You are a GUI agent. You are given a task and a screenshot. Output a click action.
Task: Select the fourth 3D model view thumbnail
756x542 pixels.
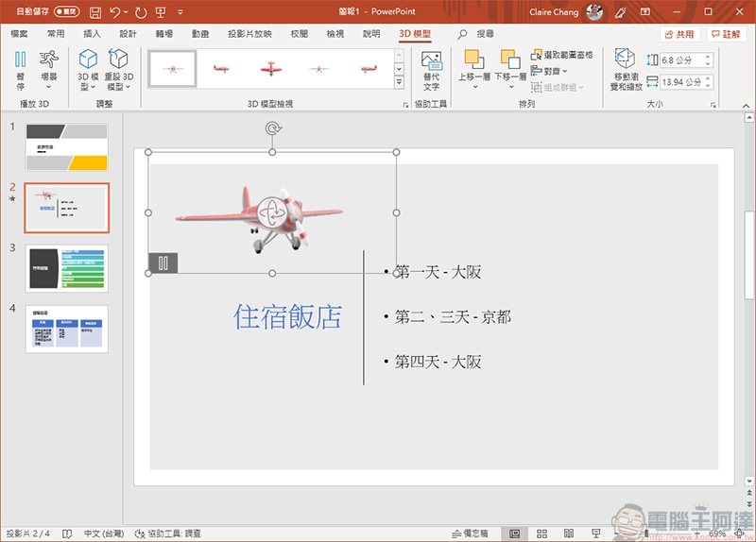(319, 69)
